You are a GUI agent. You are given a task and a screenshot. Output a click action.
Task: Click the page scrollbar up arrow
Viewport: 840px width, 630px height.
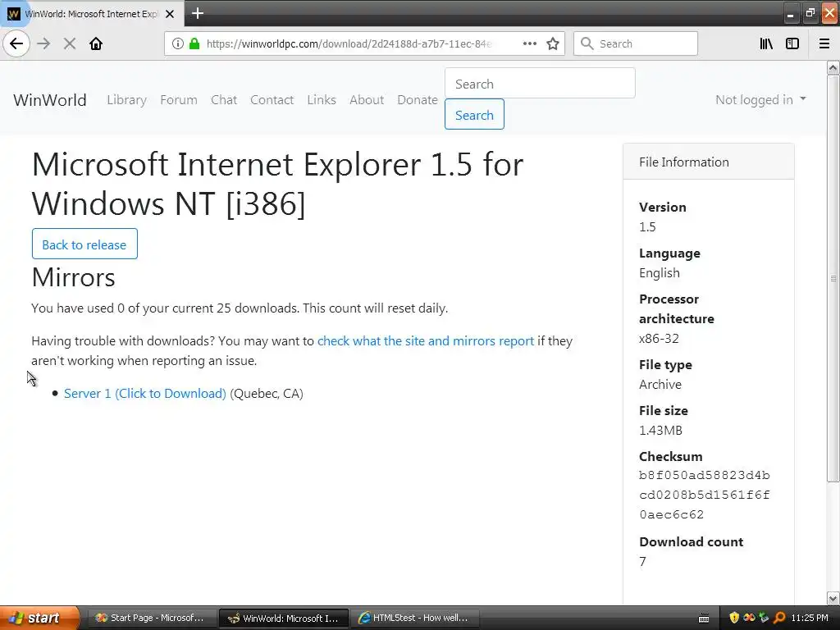(833, 68)
